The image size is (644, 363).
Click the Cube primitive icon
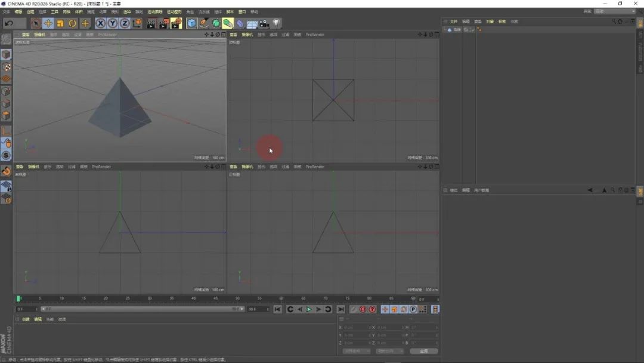coord(191,23)
